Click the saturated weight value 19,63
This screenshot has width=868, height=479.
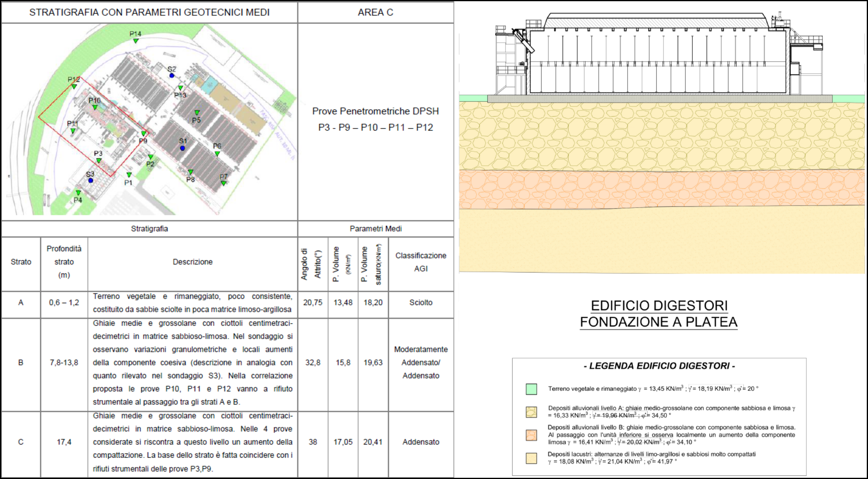point(373,362)
